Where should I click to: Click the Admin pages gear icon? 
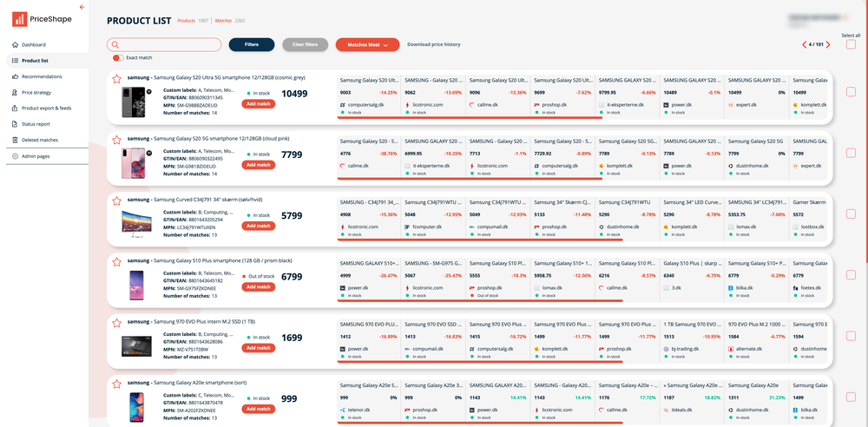16,156
